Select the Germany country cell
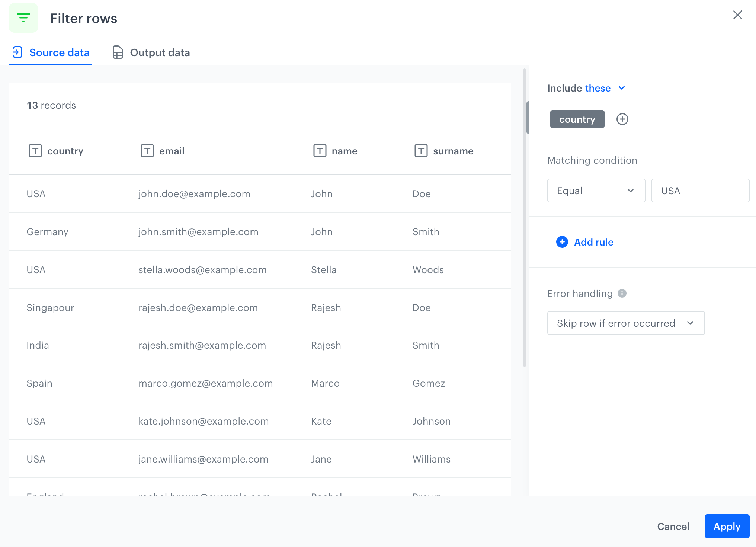Image resolution: width=756 pixels, height=547 pixels. (x=48, y=232)
